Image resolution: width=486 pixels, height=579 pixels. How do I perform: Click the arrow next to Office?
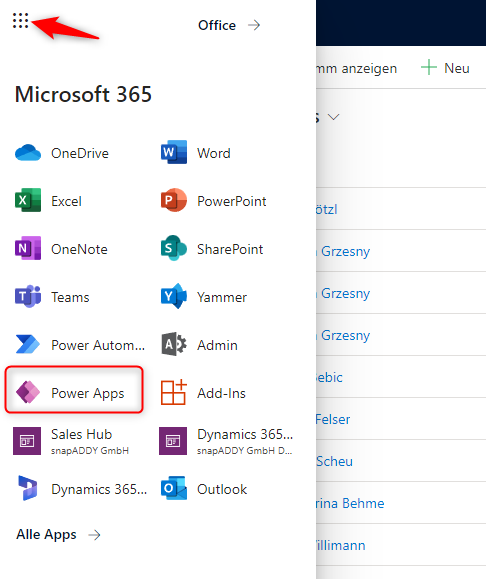(254, 25)
